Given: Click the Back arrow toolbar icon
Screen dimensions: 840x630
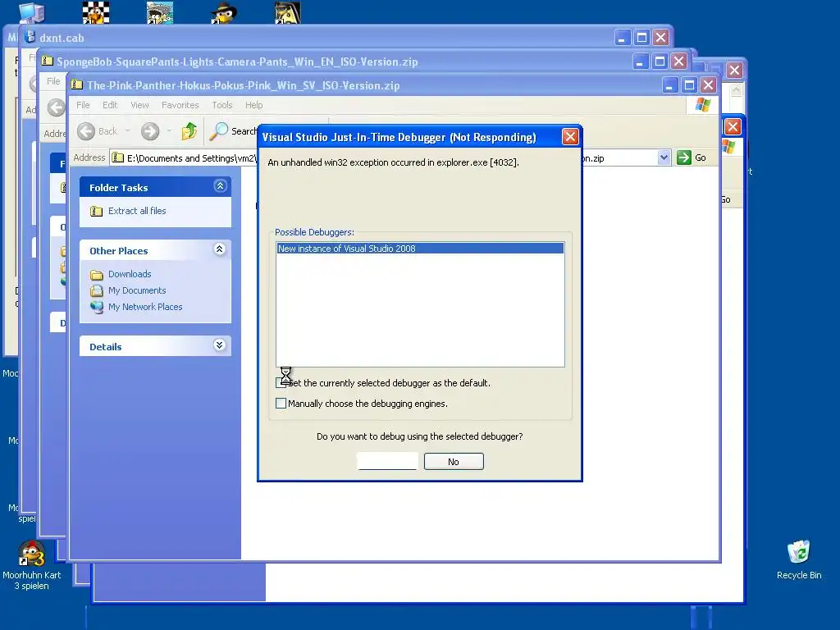Looking at the screenshot, I should coord(85,131).
